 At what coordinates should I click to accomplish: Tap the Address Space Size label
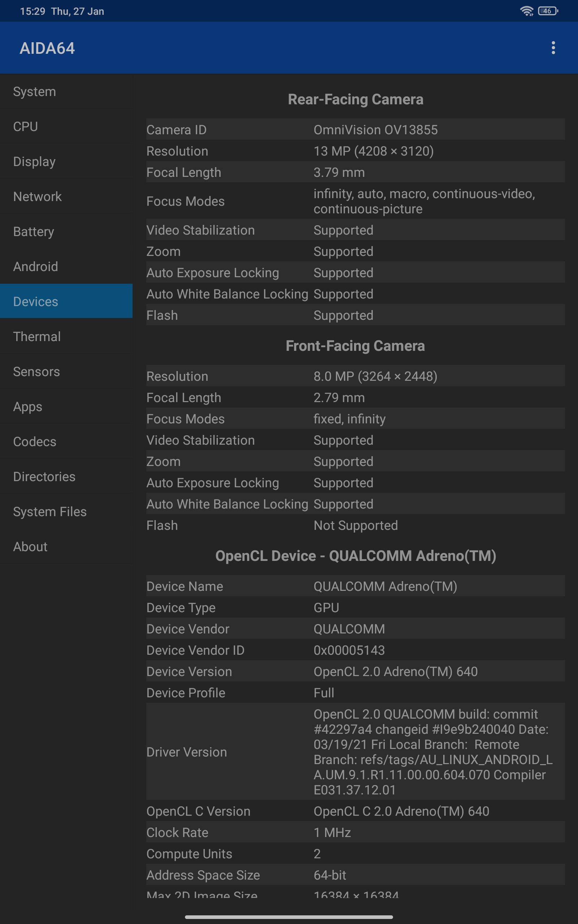tap(203, 875)
